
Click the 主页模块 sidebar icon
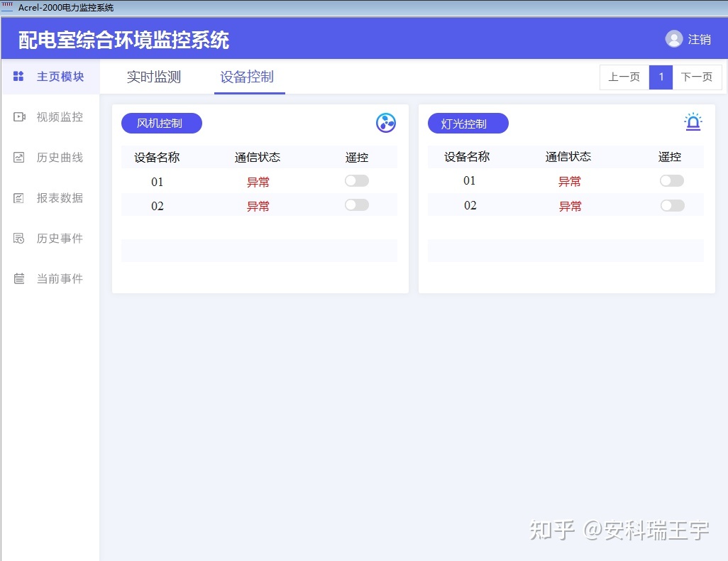(18, 77)
